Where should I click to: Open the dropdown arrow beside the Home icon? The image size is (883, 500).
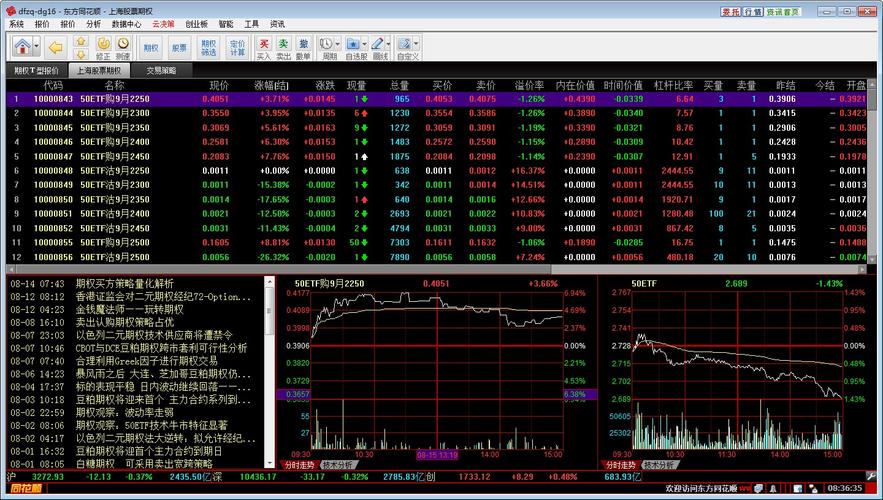click(x=37, y=47)
